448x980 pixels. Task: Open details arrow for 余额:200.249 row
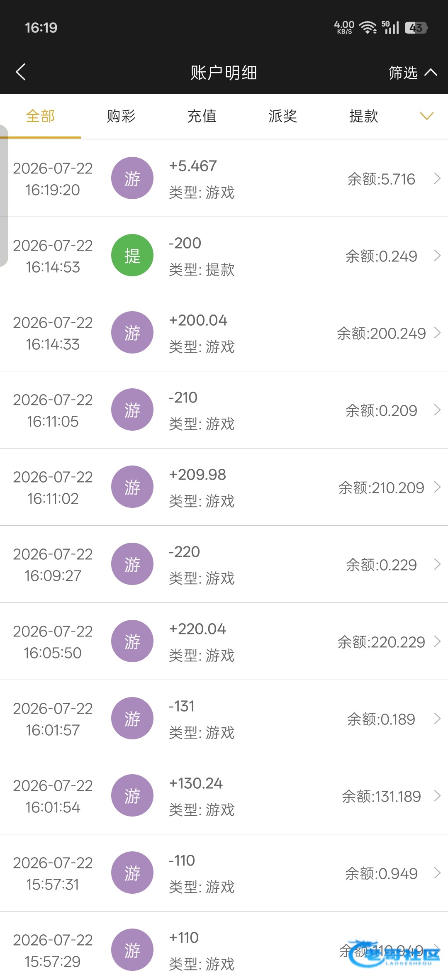(437, 333)
